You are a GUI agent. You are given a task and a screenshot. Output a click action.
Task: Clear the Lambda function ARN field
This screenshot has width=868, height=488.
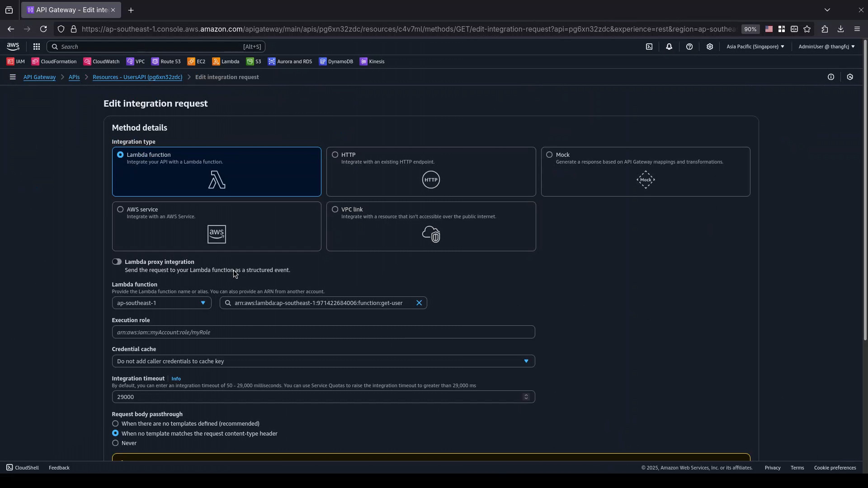tap(419, 303)
